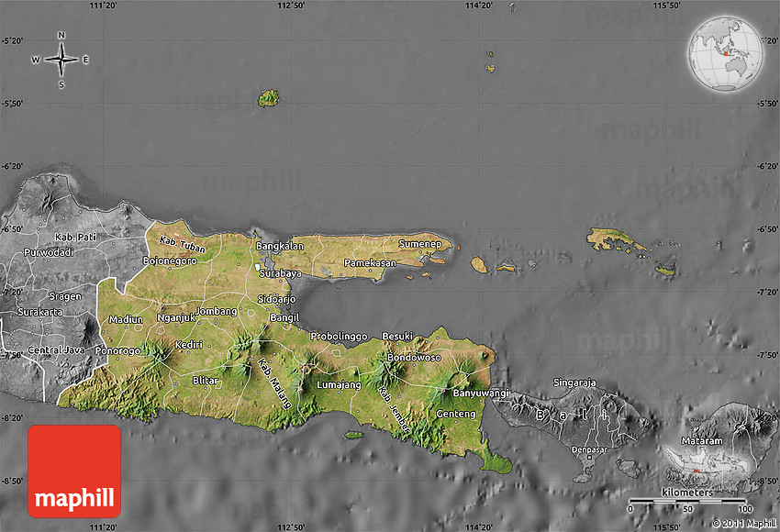Click the Singaraja label in northern Bali
Screen dimensions: 780x532
(x=574, y=382)
